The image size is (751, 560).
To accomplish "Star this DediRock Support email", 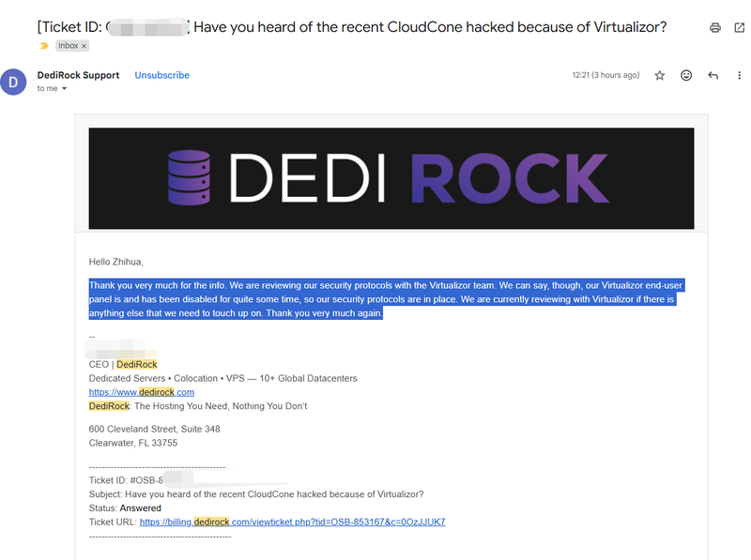I will click(660, 75).
